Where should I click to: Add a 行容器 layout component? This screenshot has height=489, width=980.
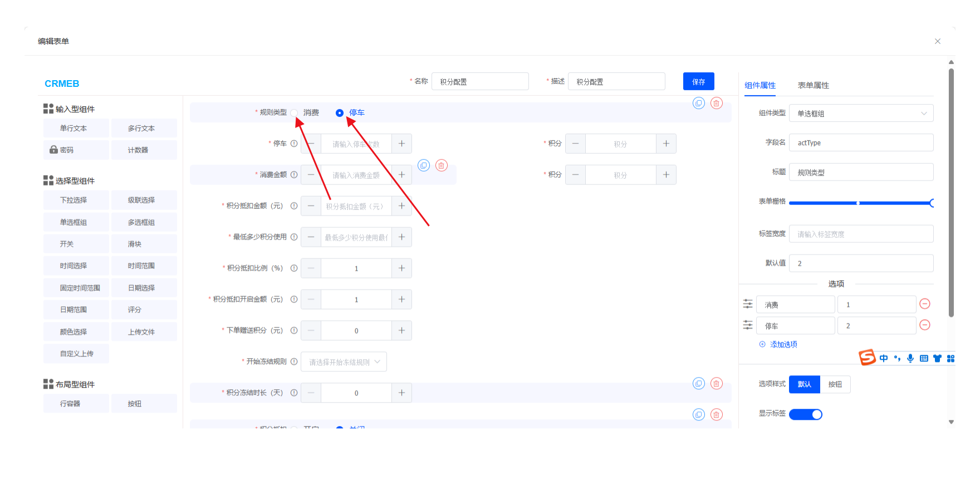76,404
